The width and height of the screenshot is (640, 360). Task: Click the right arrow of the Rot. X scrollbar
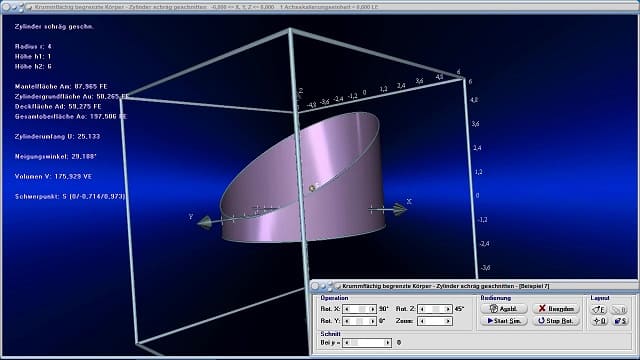pyautogui.click(x=372, y=309)
